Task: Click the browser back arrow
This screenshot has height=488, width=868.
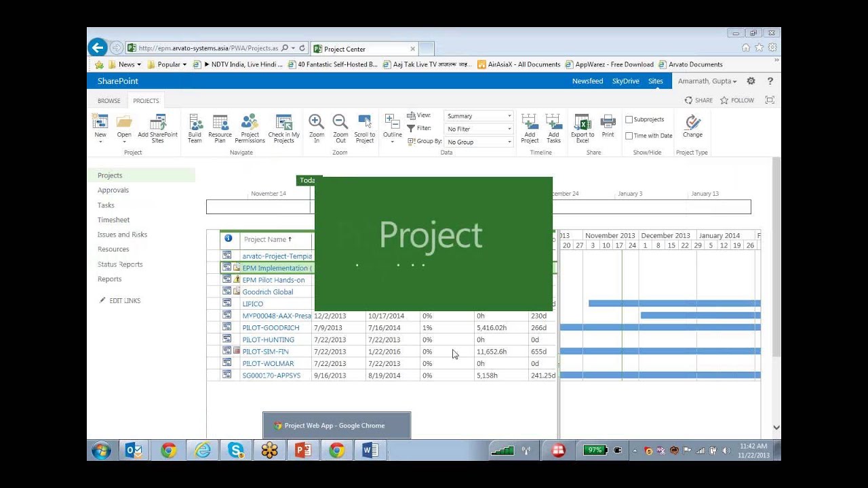Action: coord(97,47)
